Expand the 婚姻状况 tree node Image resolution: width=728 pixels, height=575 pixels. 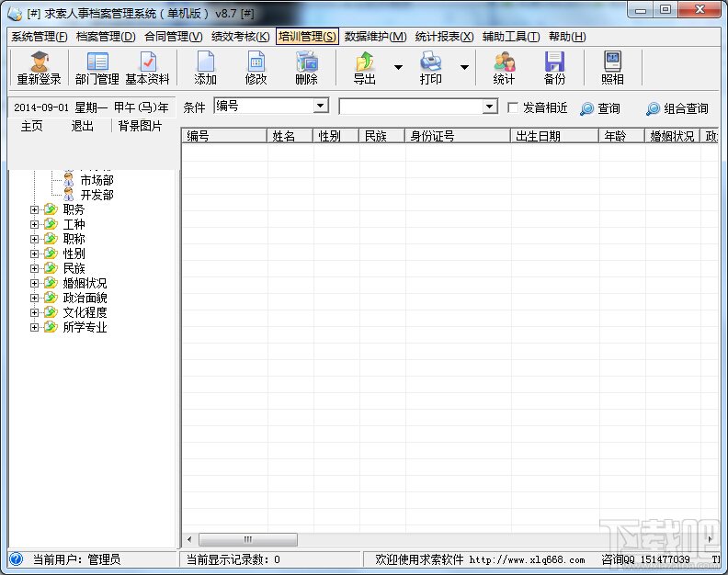click(34, 283)
